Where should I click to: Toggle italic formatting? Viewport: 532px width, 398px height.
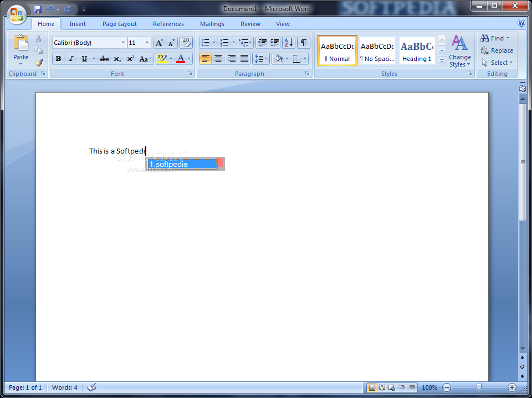tap(71, 59)
